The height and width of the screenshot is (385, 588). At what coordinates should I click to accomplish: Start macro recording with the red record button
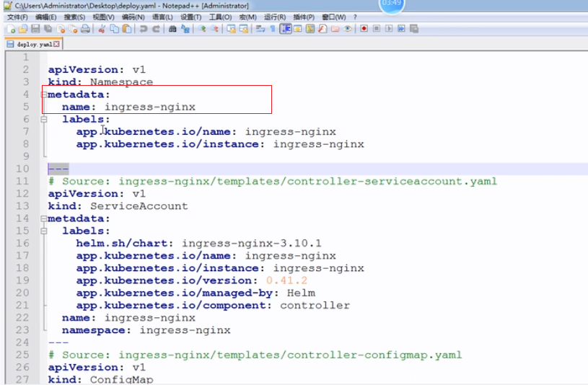tap(364, 29)
